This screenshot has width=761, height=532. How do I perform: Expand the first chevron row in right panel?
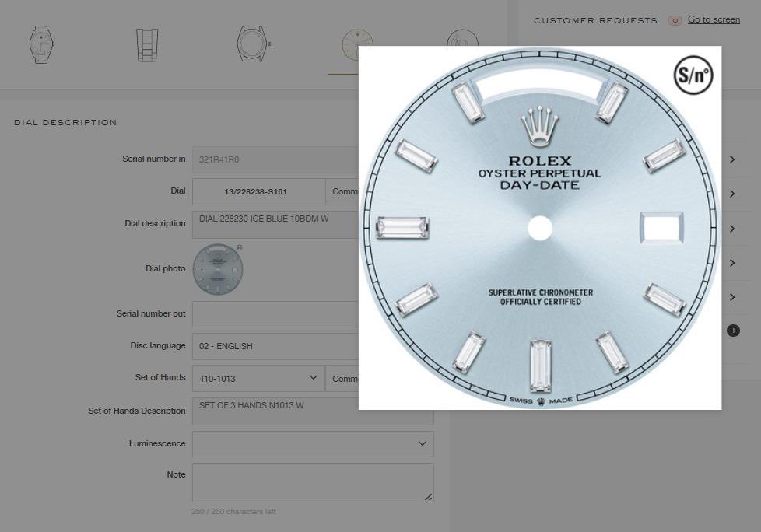point(732,159)
